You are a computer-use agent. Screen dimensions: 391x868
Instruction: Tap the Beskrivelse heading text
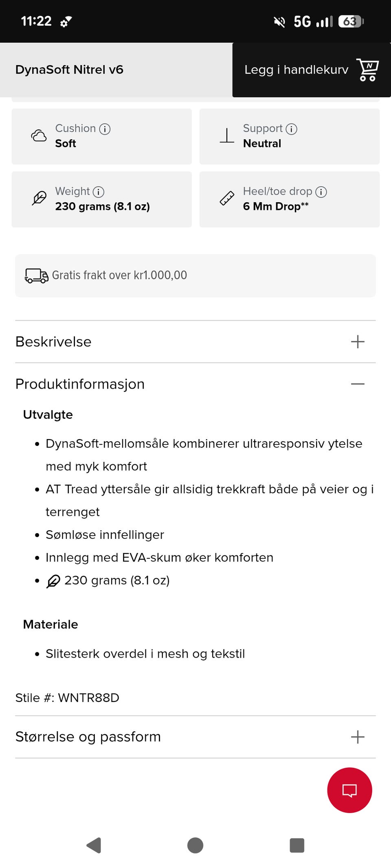pyautogui.click(x=53, y=342)
